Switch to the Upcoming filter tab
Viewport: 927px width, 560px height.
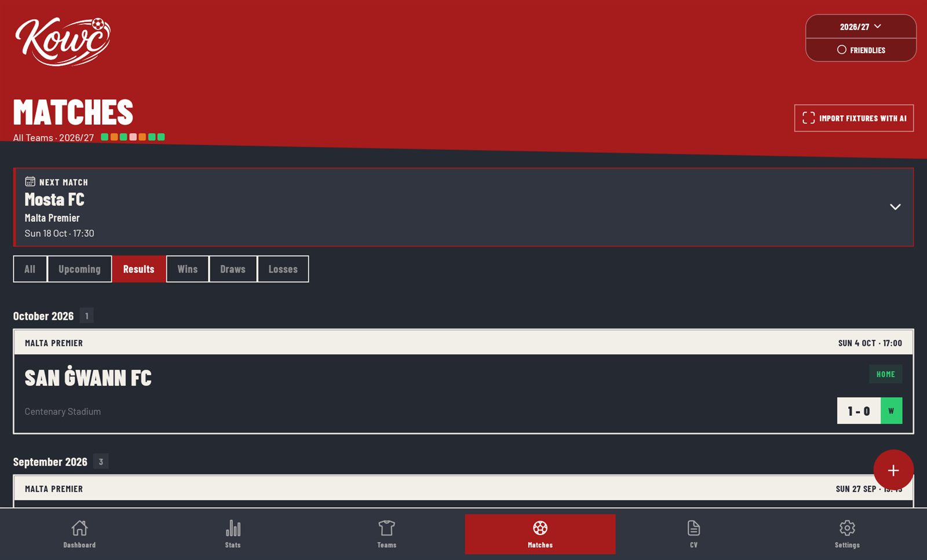(79, 269)
